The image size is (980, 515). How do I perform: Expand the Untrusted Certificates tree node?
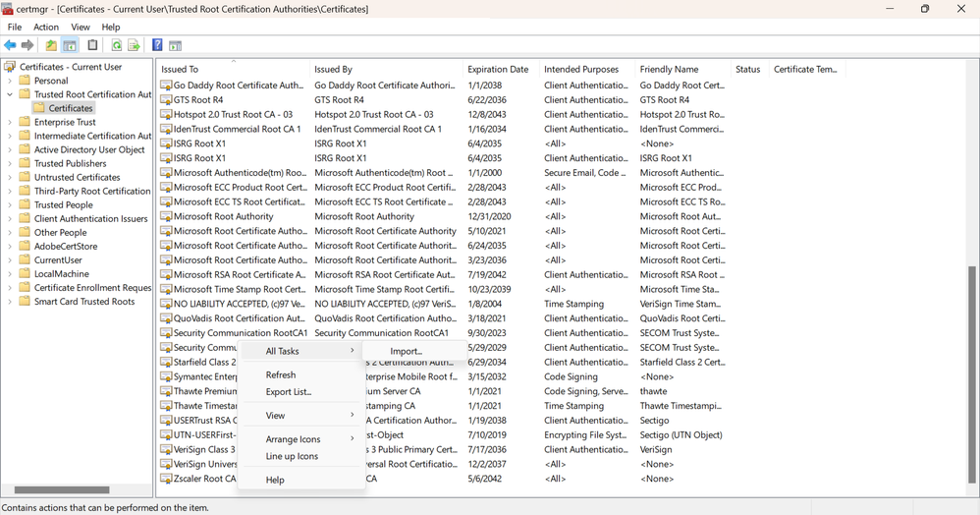coord(10,177)
